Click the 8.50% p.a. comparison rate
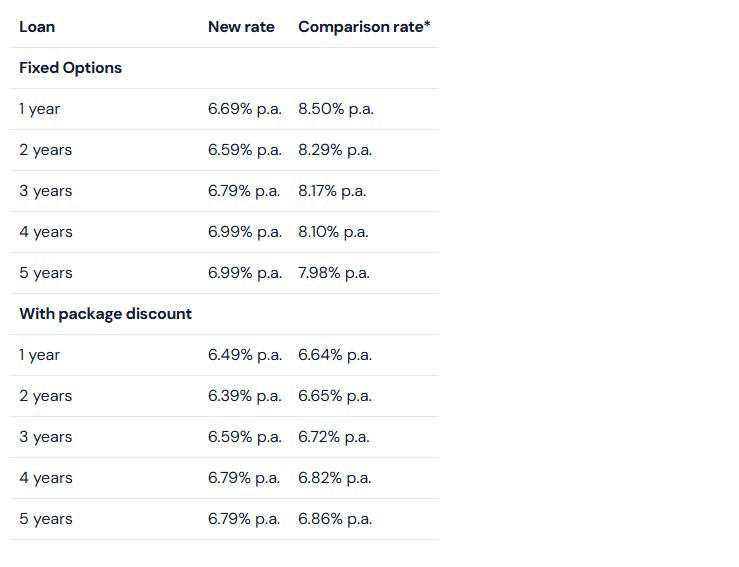Screen dimensions: 739x567 click(x=336, y=109)
